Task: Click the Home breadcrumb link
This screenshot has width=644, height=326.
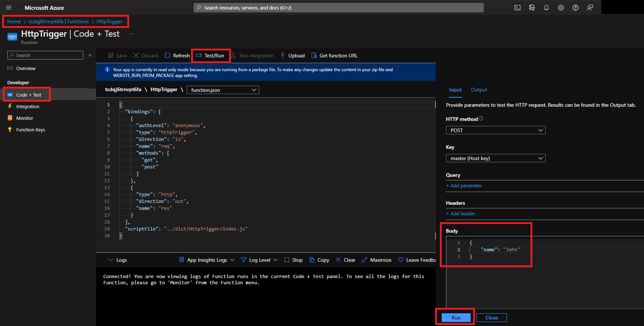Action: (14, 21)
